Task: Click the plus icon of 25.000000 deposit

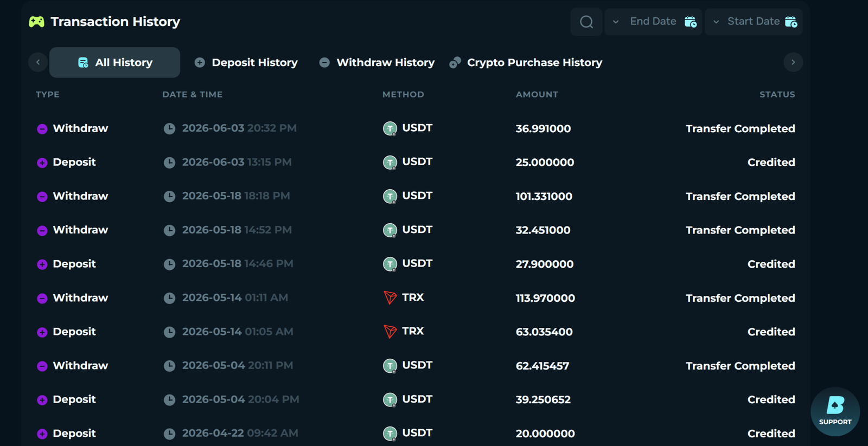Action: coord(42,163)
